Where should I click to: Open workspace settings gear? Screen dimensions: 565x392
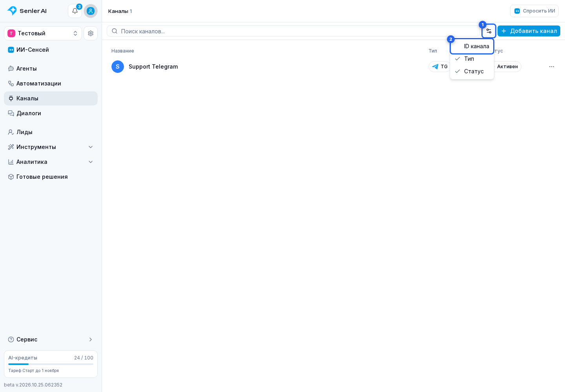point(91,33)
